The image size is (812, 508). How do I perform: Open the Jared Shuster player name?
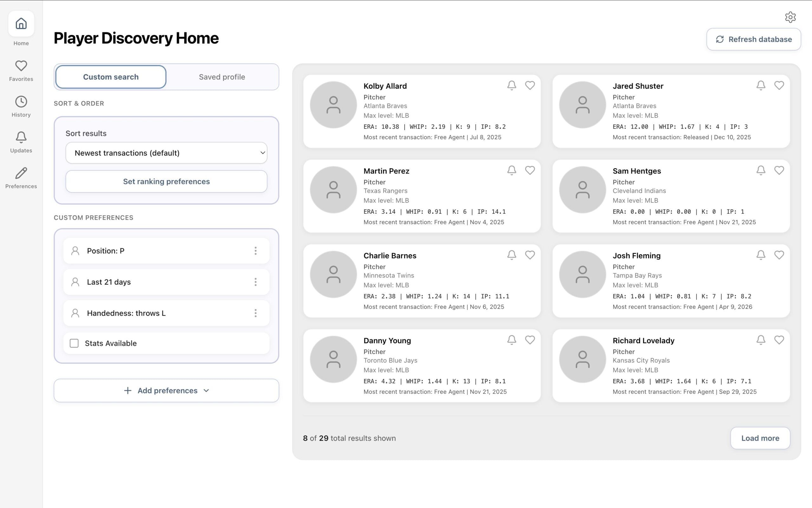pos(638,86)
